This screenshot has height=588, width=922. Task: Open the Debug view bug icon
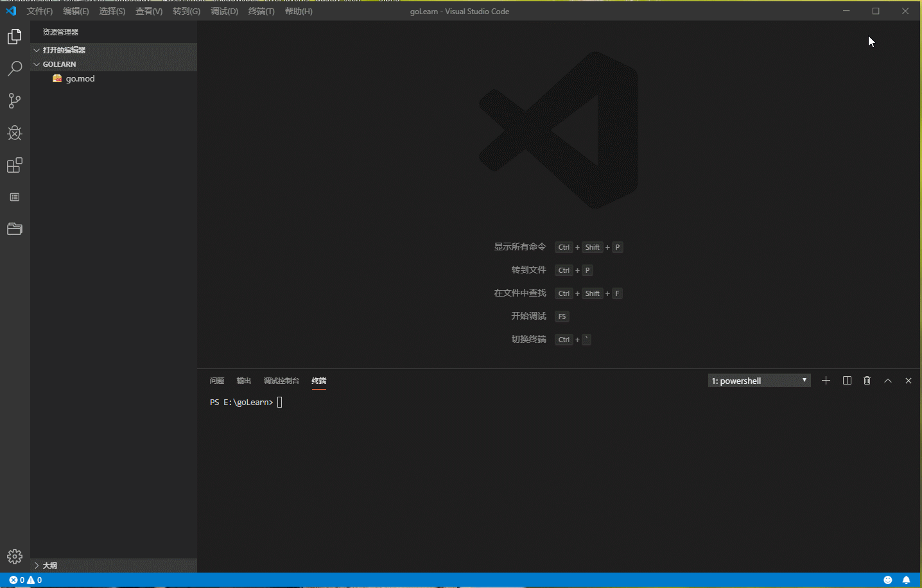pyautogui.click(x=15, y=133)
